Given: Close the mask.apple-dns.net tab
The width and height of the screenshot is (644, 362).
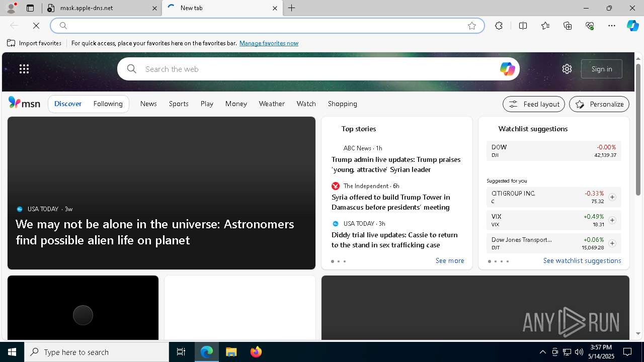Looking at the screenshot, I should pos(154,8).
